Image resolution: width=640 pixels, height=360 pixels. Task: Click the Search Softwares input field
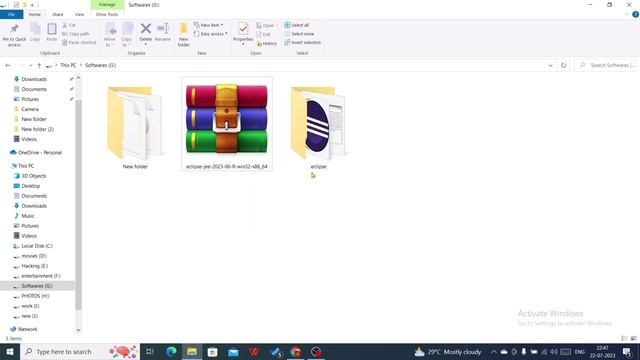[606, 65]
